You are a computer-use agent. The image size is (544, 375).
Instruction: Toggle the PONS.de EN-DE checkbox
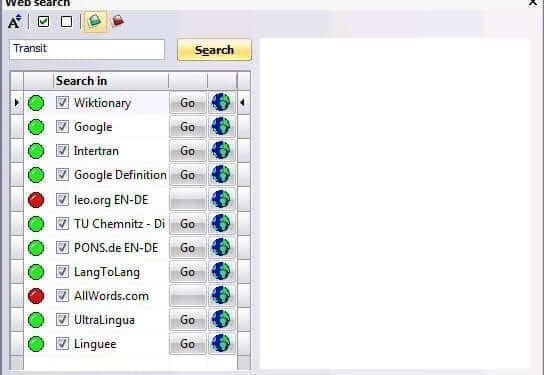pyautogui.click(x=62, y=248)
